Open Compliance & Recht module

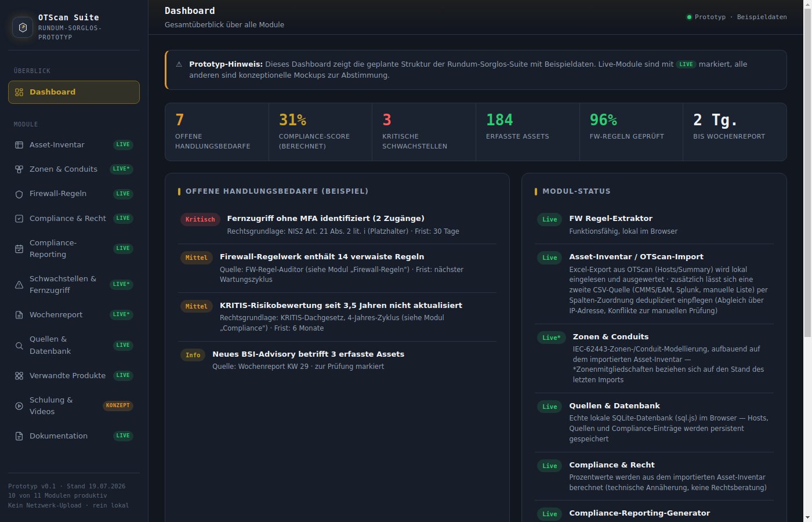click(x=74, y=219)
